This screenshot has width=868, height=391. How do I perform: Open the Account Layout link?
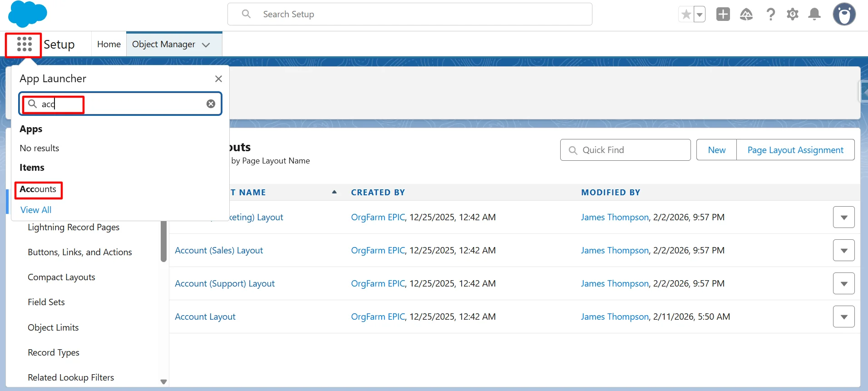click(x=205, y=317)
